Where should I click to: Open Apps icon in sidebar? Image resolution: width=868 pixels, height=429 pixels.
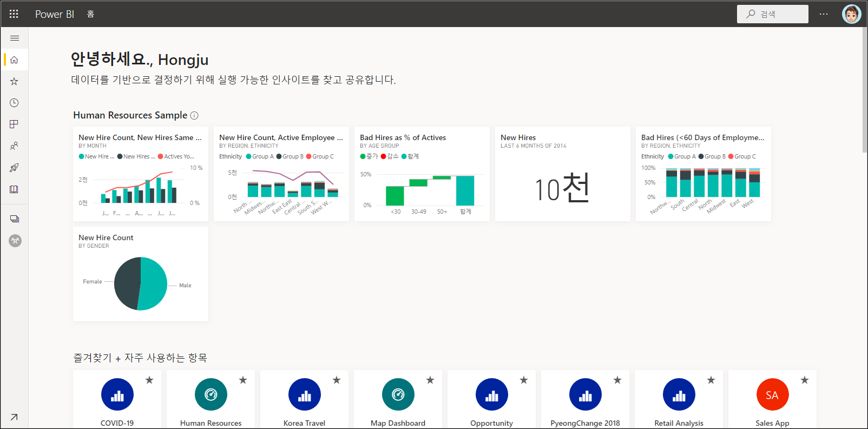[x=15, y=124]
